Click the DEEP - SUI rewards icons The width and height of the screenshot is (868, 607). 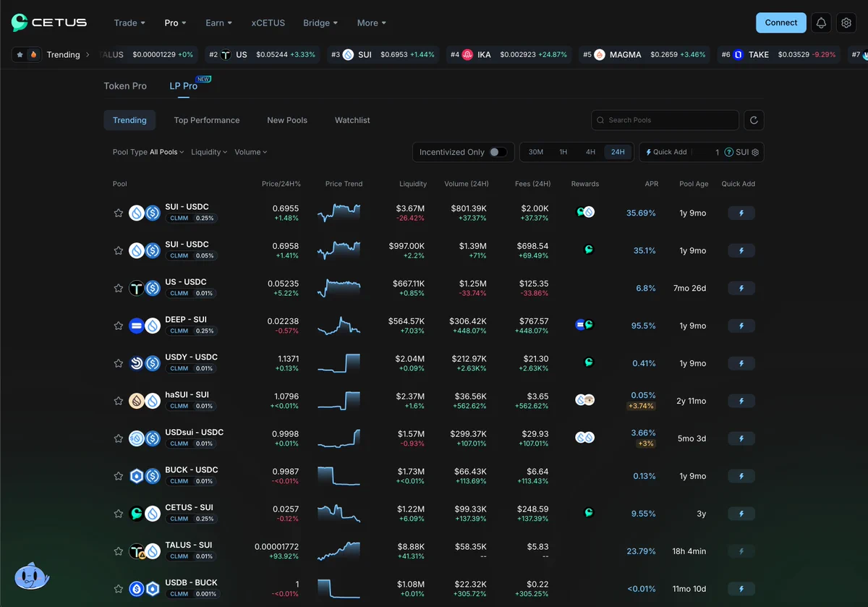(x=584, y=325)
